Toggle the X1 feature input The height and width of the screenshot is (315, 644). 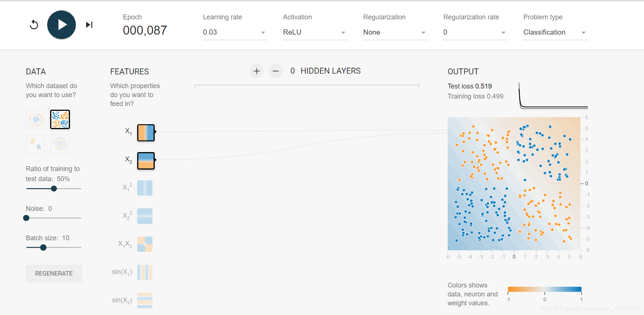click(146, 133)
